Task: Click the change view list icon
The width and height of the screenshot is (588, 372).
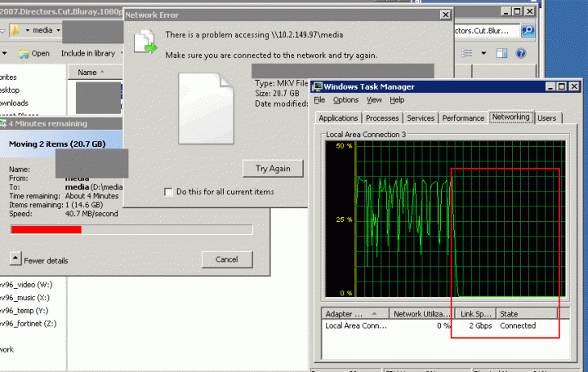Action: [x=467, y=53]
